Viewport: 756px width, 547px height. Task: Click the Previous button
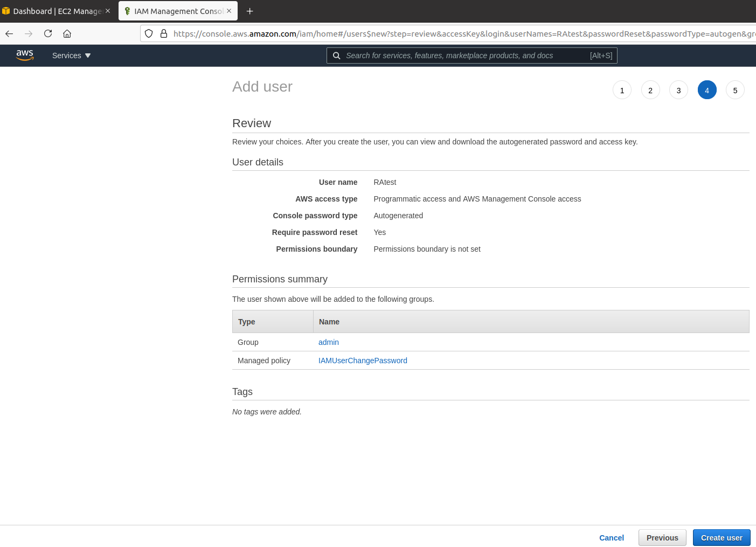pyautogui.click(x=662, y=538)
